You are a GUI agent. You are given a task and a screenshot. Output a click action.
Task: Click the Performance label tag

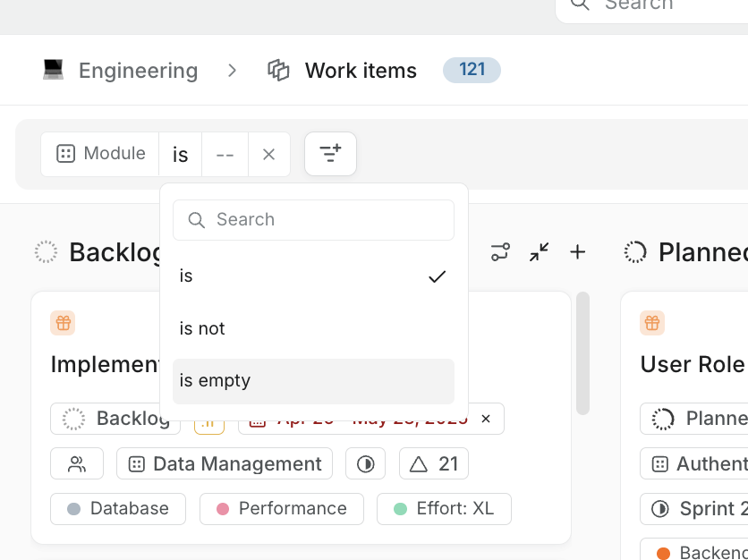pyautogui.click(x=281, y=508)
